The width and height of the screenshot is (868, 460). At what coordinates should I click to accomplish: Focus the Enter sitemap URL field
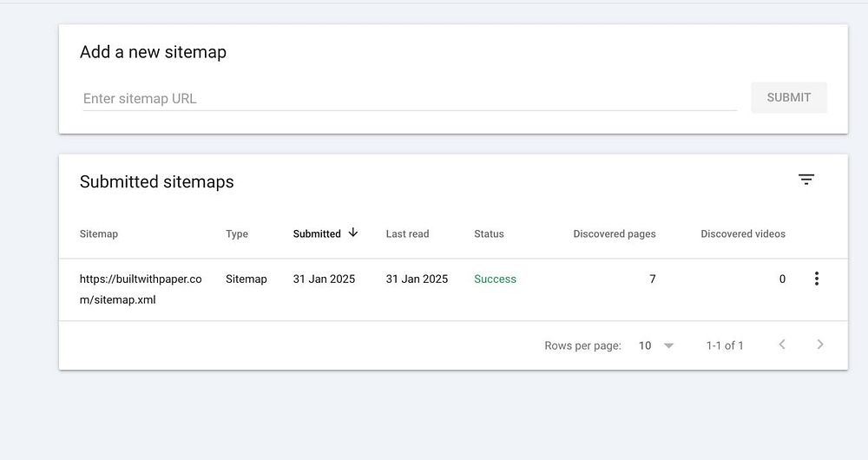tap(409, 98)
